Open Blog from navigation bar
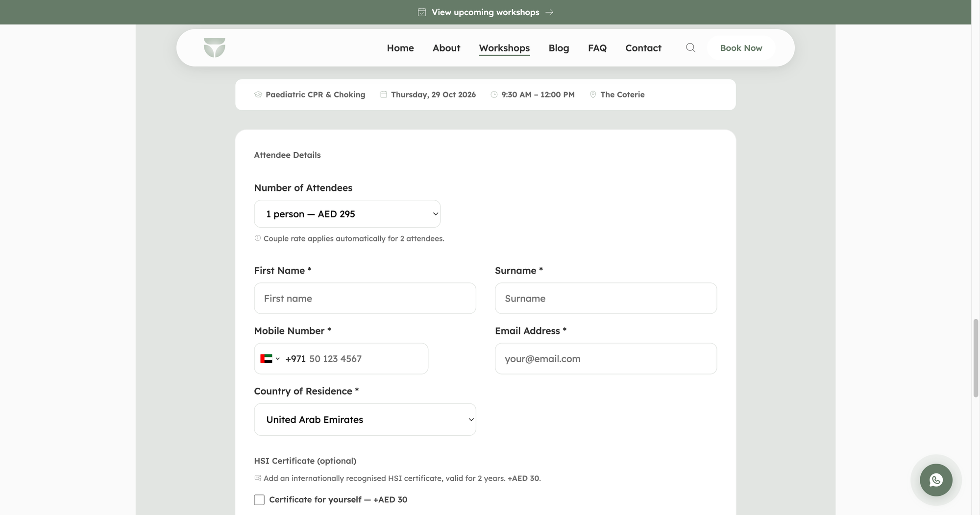 559,48
